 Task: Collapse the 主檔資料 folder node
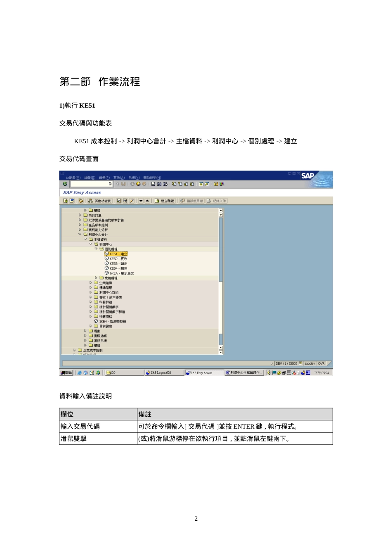pyautogui.click(x=85, y=239)
